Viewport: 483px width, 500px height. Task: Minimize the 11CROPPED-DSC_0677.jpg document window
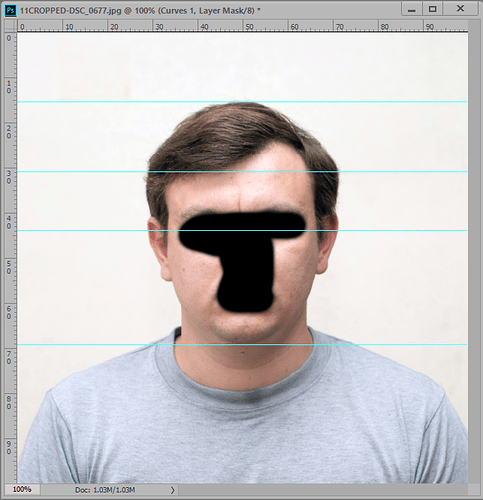coord(412,9)
